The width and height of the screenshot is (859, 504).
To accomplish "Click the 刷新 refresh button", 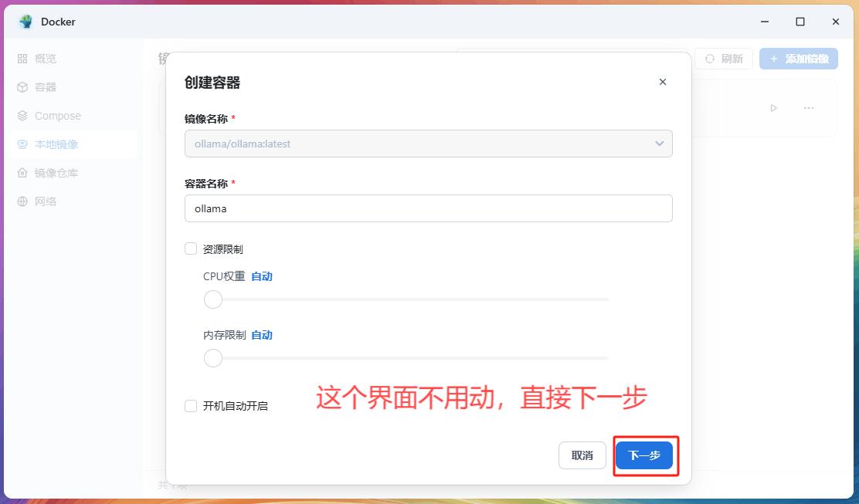I will [x=724, y=59].
